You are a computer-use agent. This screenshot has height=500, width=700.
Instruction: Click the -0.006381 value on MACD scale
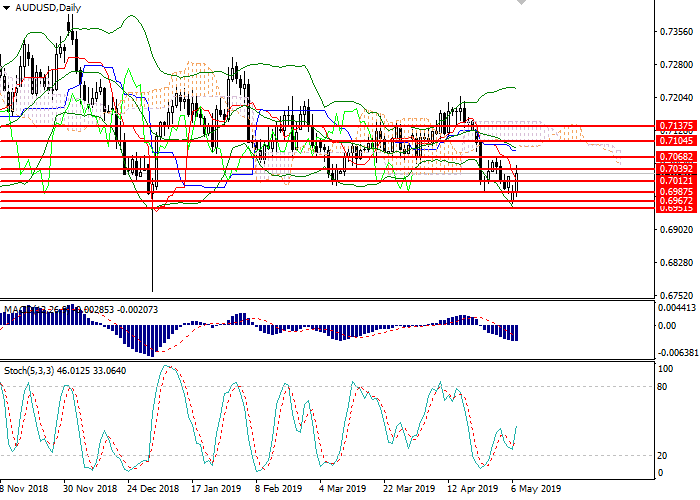point(678,353)
